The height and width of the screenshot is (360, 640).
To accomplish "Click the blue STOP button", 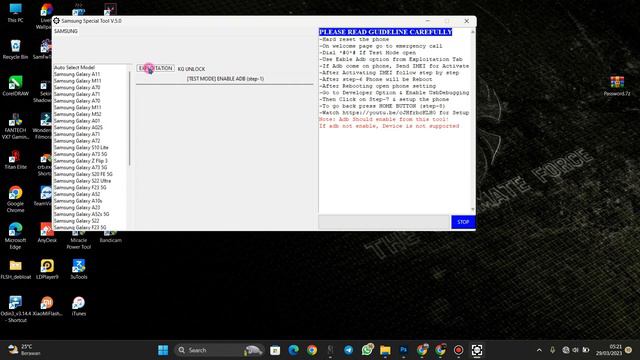I will (x=463, y=222).
